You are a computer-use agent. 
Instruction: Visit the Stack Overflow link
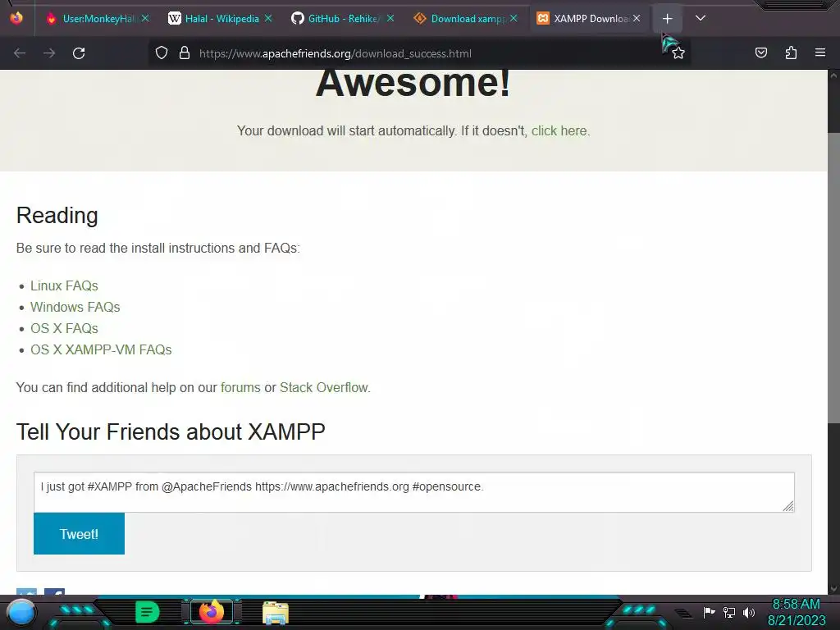click(323, 387)
